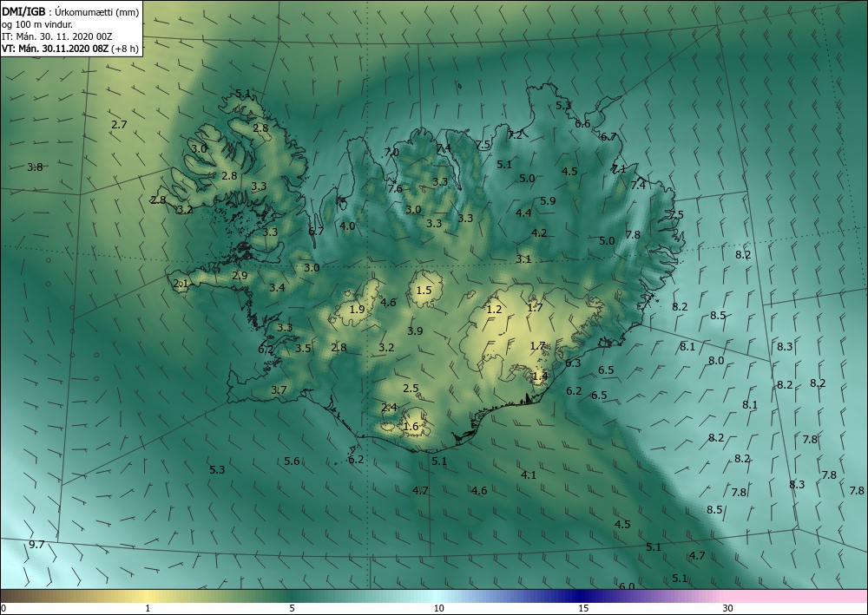Click the 4.4 value in the northeast highlands

click(x=523, y=213)
